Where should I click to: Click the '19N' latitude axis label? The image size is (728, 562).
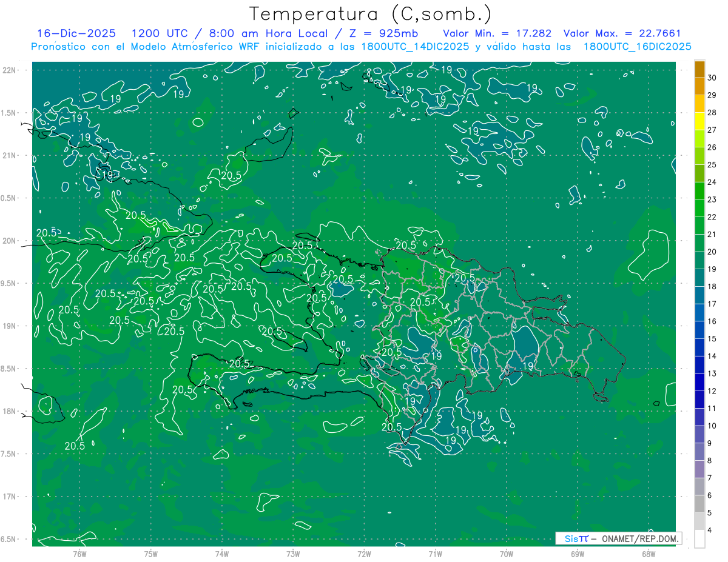10,326
